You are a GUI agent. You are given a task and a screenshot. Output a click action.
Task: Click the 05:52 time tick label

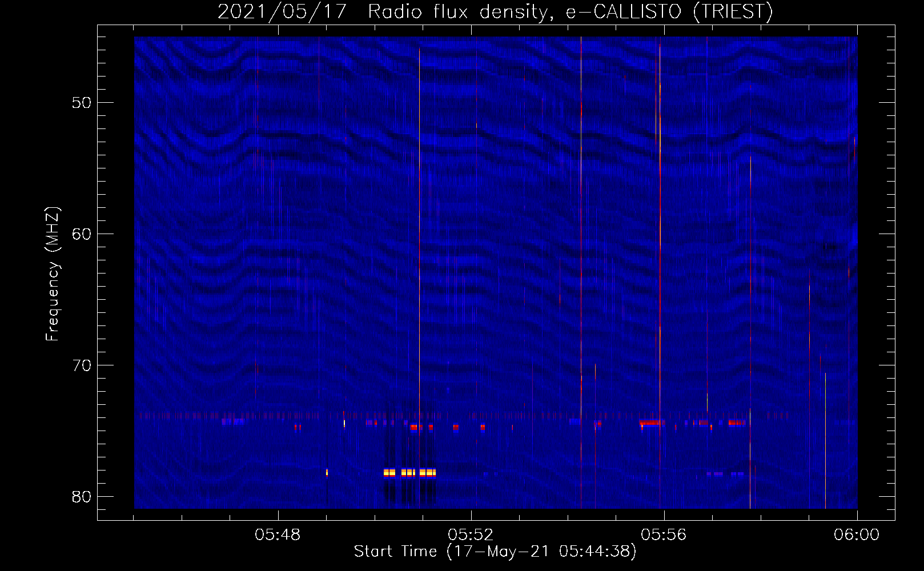point(471,535)
